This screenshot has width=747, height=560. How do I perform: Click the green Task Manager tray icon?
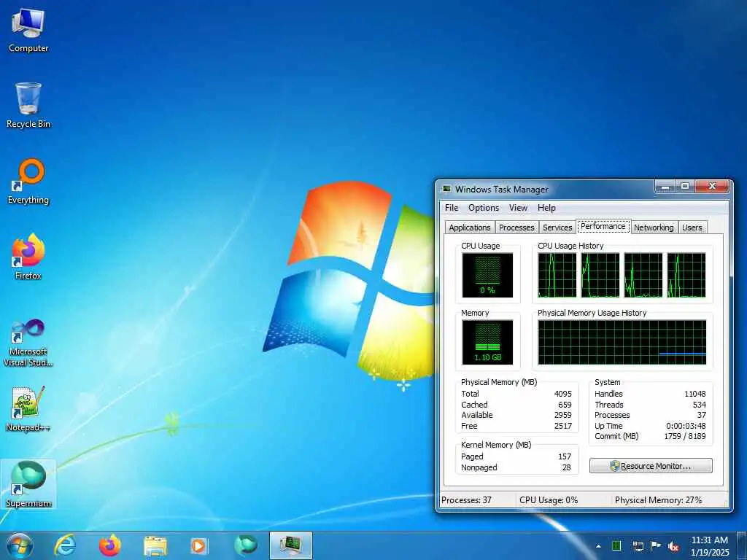[616, 545]
